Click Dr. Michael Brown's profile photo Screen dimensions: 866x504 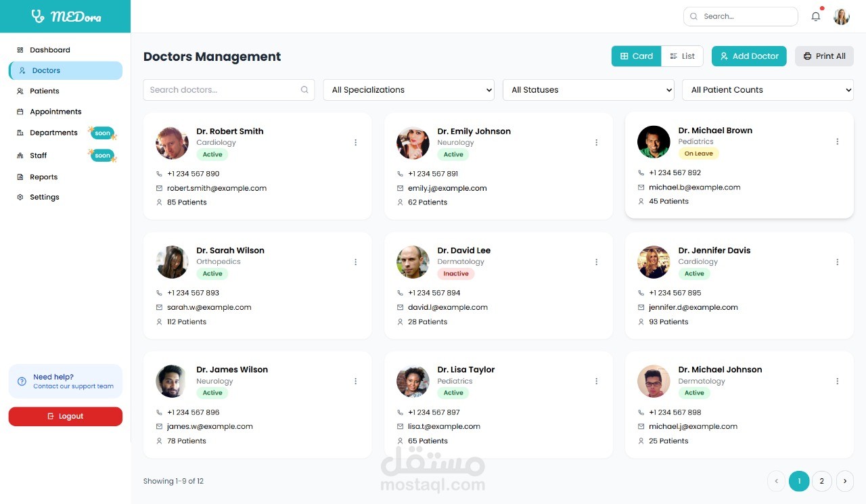(654, 142)
